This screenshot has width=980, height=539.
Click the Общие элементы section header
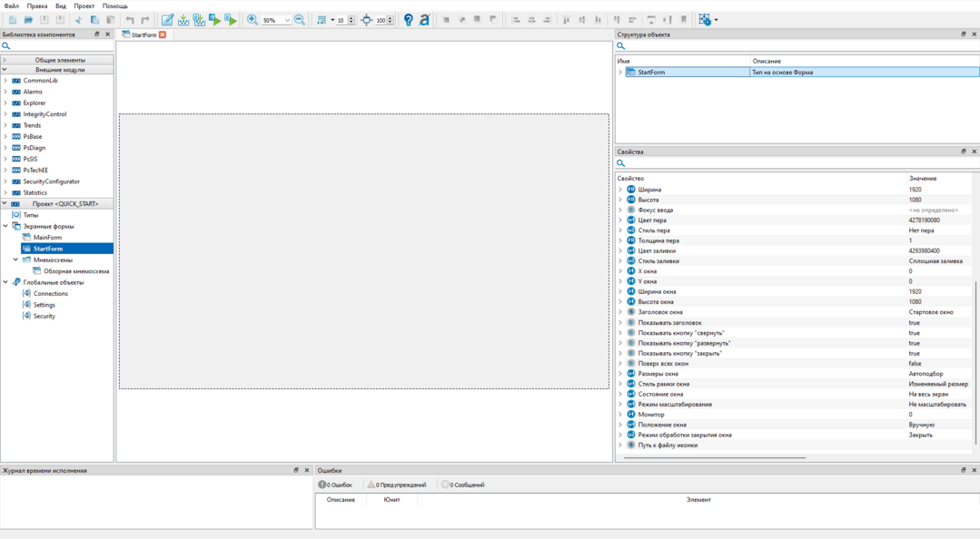pos(60,60)
